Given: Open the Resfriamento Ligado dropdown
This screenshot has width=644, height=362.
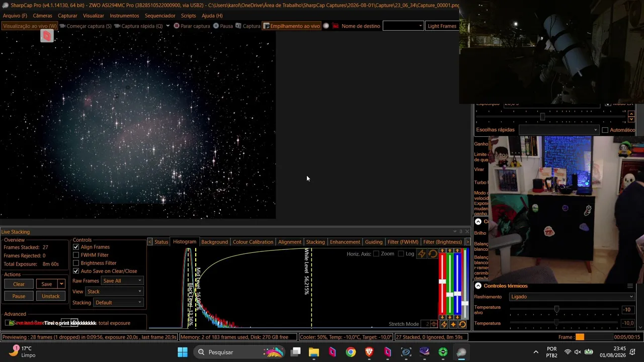Looking at the screenshot, I should (572, 297).
